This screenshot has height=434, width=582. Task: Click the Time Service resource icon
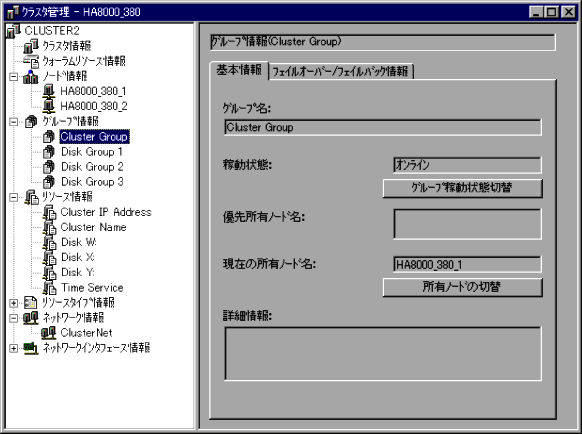point(49,288)
